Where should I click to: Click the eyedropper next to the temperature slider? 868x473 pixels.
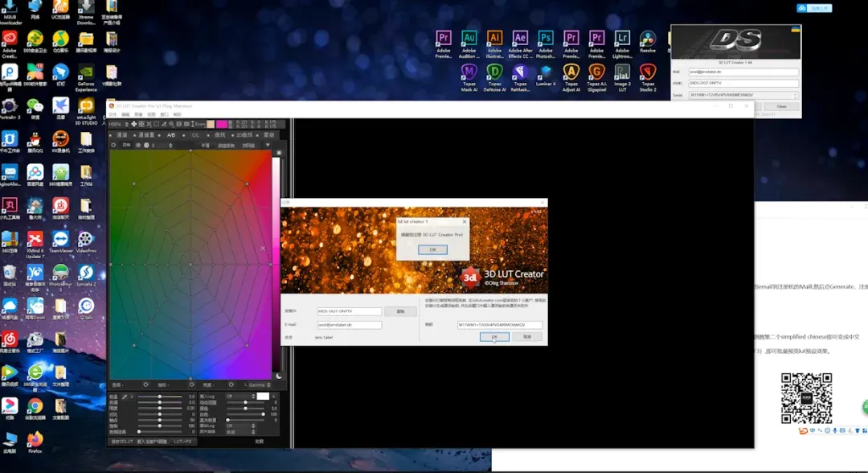pyautogui.click(x=125, y=397)
